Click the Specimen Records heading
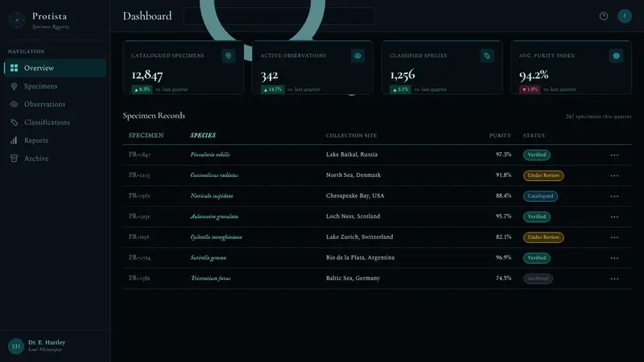Image resolution: width=644 pixels, height=362 pixels. (154, 116)
